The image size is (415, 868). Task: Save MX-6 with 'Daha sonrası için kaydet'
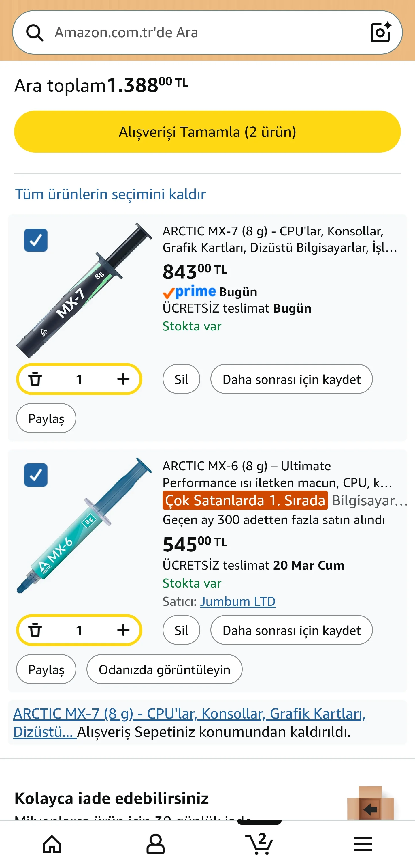pos(291,630)
